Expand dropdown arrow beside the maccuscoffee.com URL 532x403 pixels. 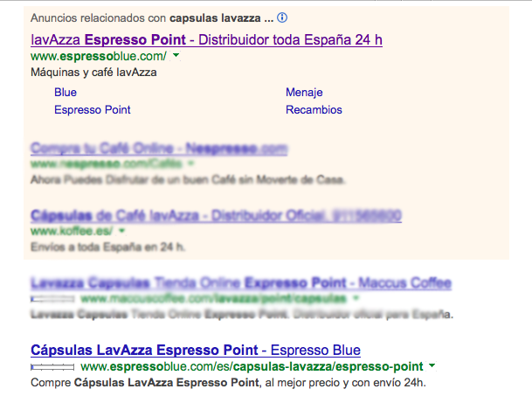pyautogui.click(x=356, y=298)
